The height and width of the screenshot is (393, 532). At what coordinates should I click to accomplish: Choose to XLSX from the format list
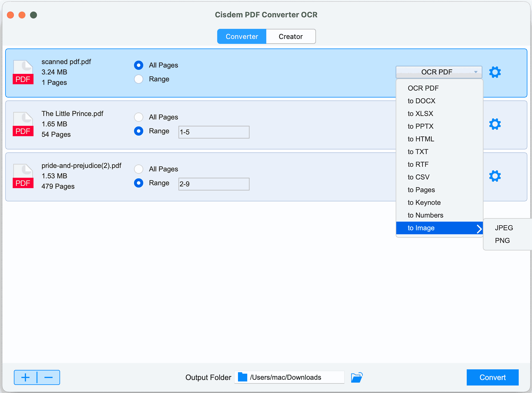439,114
